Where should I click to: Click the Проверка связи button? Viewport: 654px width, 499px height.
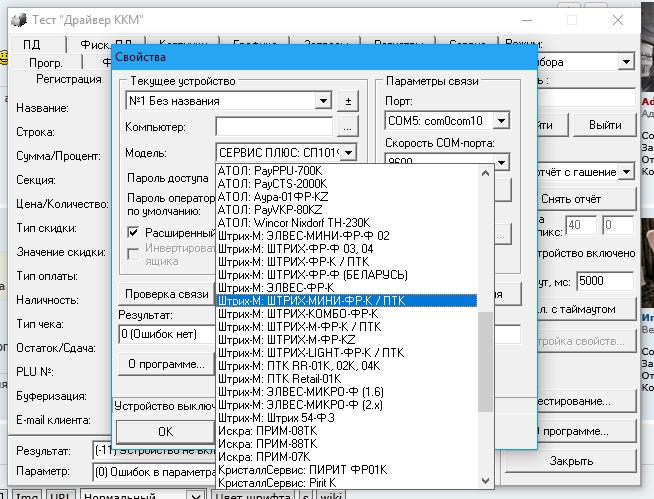tap(166, 294)
